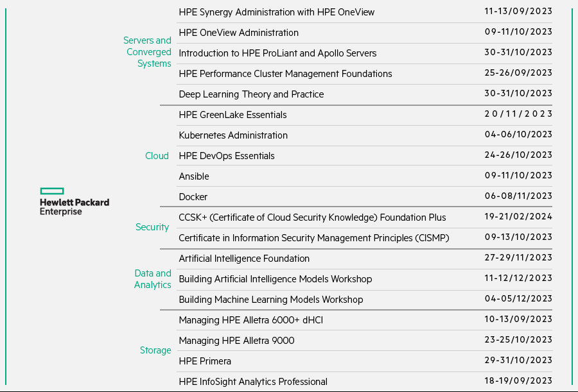578x392 pixels.
Task: Click the 19-21/02/2024 date for CCSK+
Action: (518, 217)
